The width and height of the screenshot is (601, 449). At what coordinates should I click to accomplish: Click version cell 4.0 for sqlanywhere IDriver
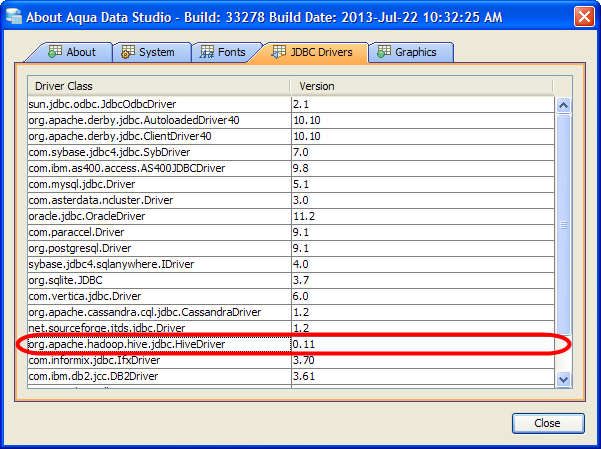pyautogui.click(x=423, y=265)
